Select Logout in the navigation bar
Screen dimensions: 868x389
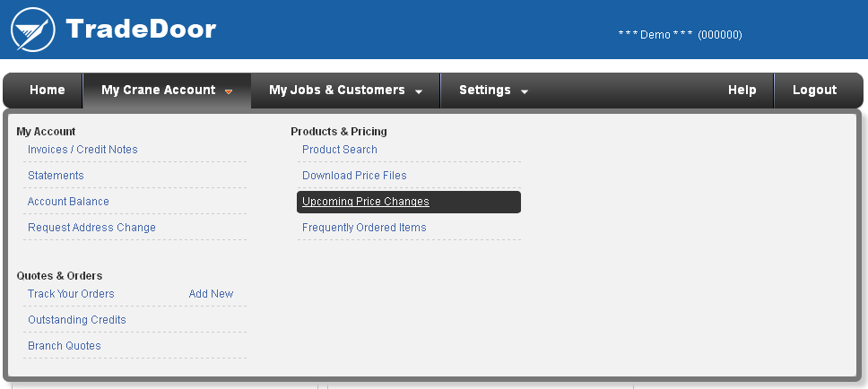(814, 91)
